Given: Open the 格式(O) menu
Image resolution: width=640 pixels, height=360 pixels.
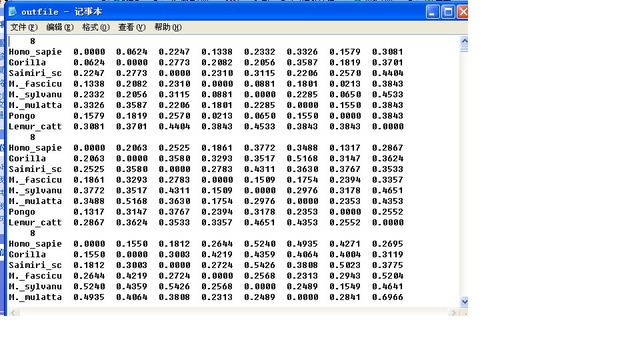Looking at the screenshot, I should click(x=96, y=27).
